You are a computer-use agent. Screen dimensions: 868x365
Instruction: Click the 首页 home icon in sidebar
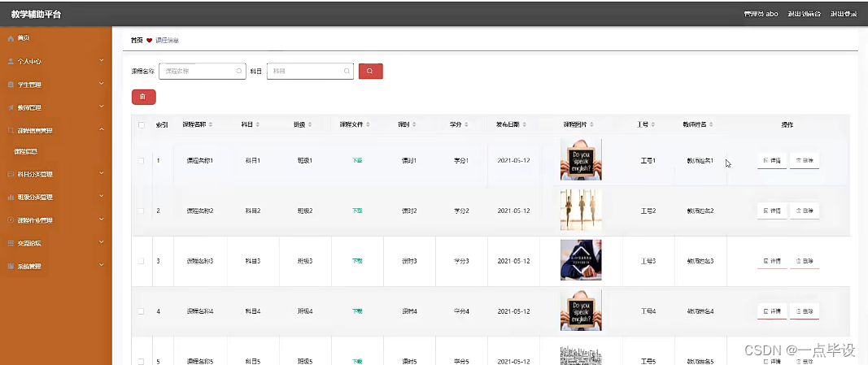[x=11, y=38]
